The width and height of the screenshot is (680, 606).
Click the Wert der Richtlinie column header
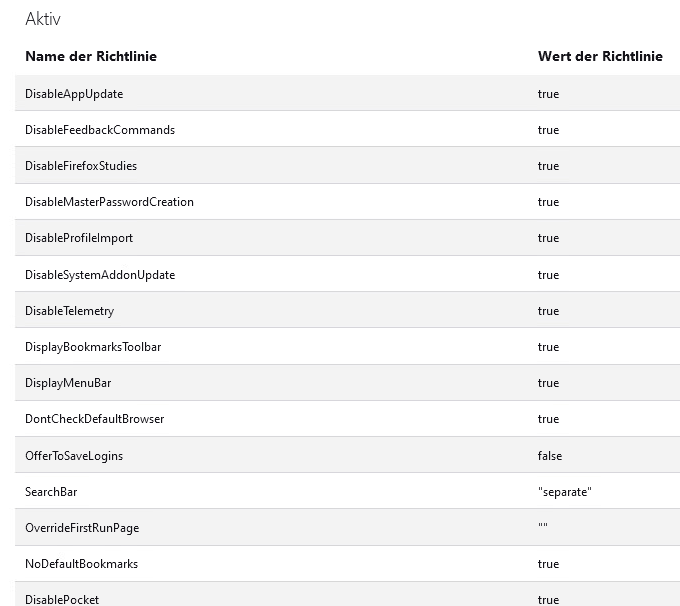click(x=600, y=56)
